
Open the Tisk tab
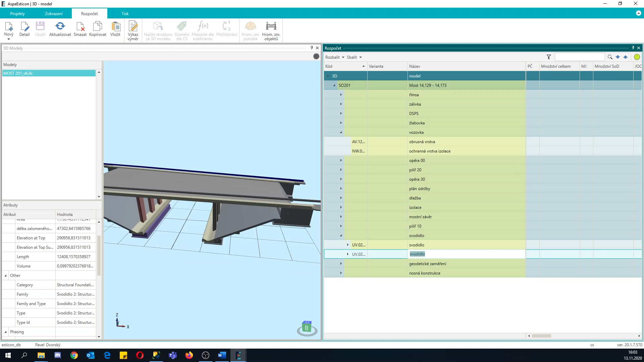point(125,14)
